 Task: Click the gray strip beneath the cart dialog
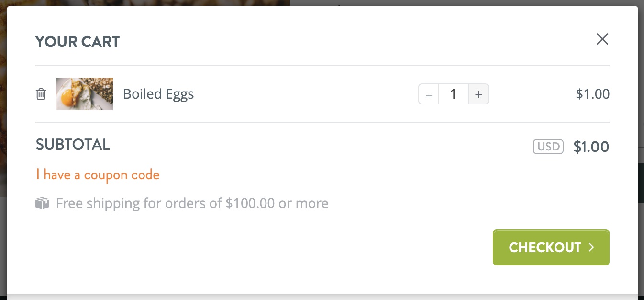pyautogui.click(x=322, y=297)
